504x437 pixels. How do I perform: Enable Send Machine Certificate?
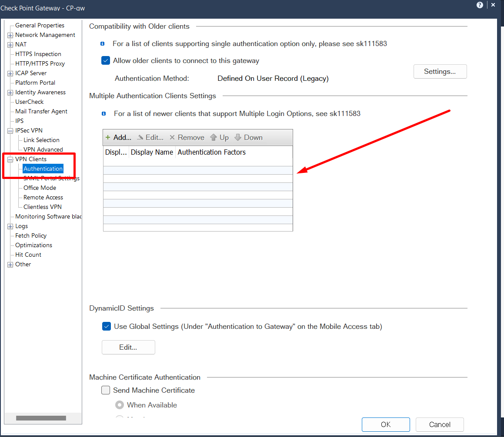coord(106,390)
